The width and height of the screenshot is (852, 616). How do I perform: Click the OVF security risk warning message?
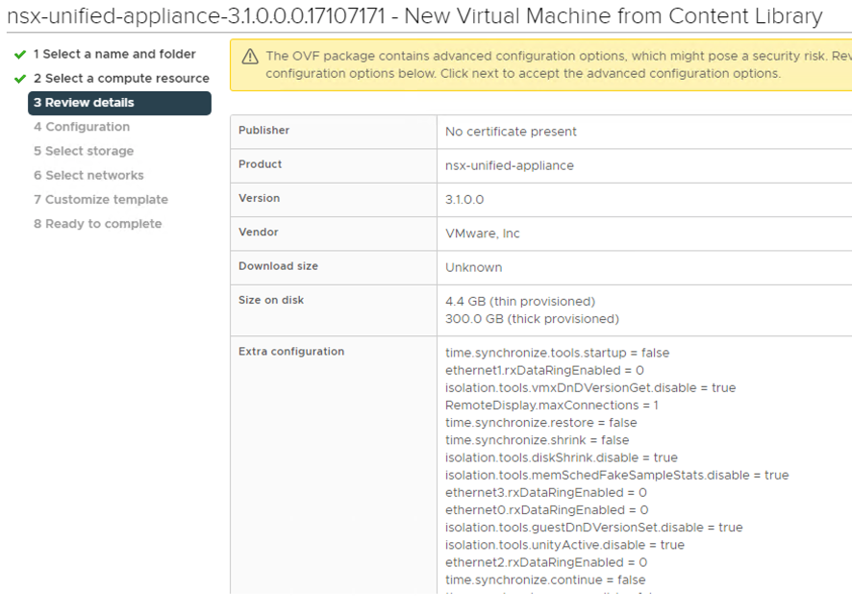pos(559,64)
